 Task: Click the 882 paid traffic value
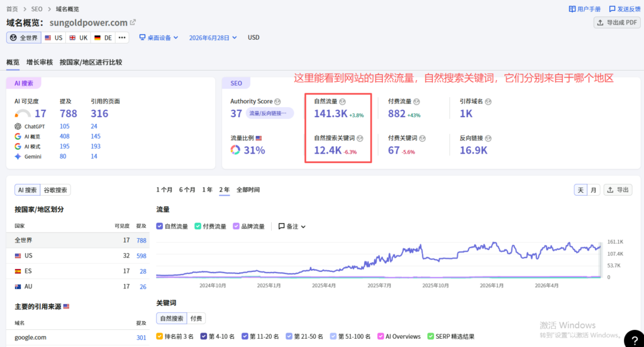point(397,113)
